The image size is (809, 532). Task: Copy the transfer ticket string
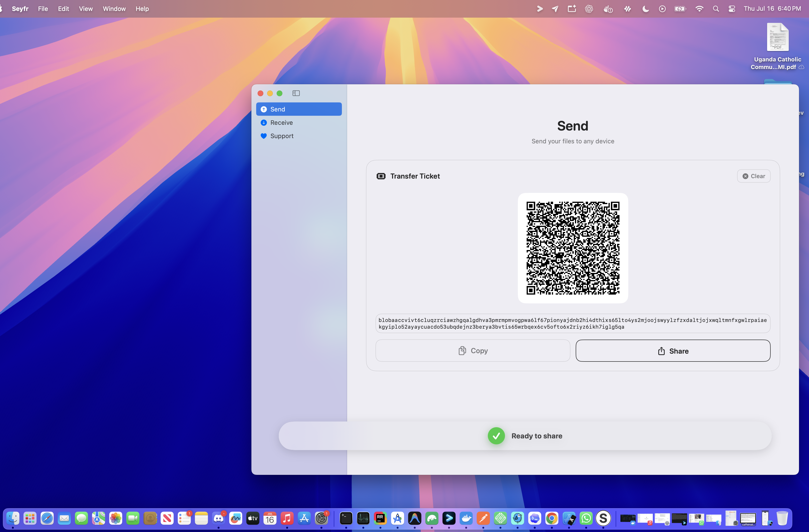pyautogui.click(x=473, y=351)
